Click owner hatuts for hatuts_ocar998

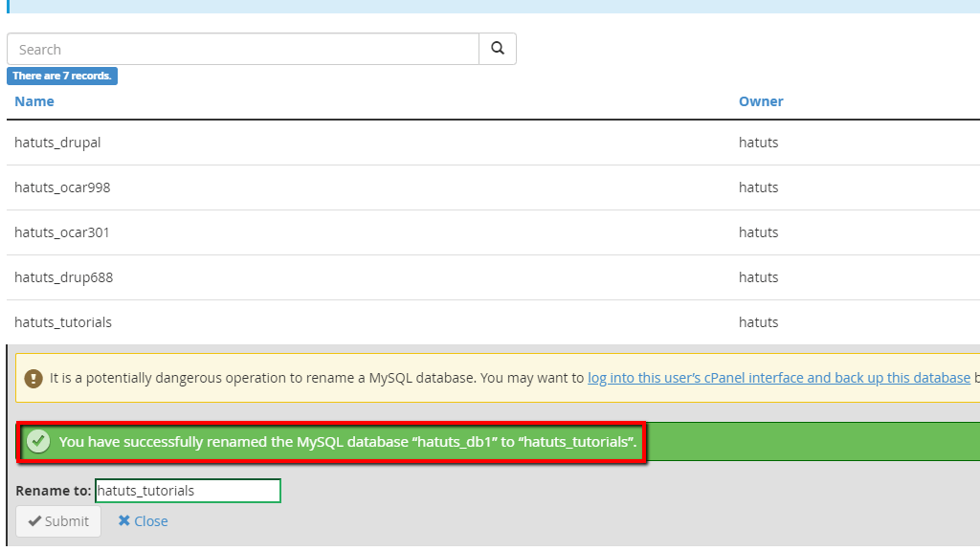[758, 187]
